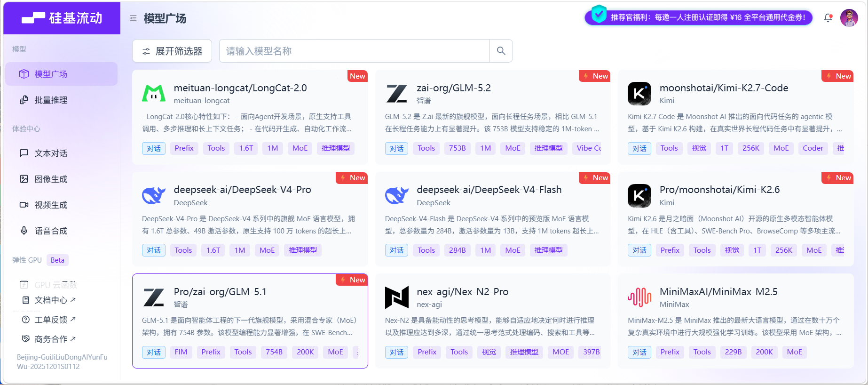Go to 批量推理 in the sidebar
The height and width of the screenshot is (385, 868).
click(62, 100)
